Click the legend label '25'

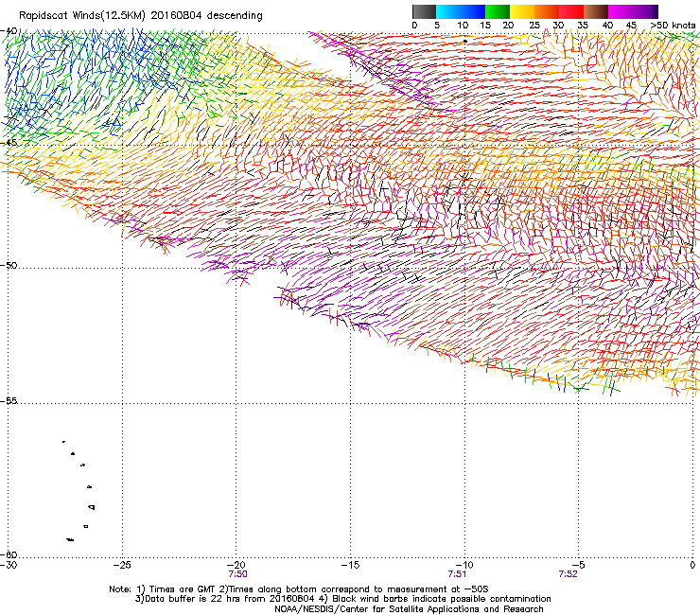534,26
